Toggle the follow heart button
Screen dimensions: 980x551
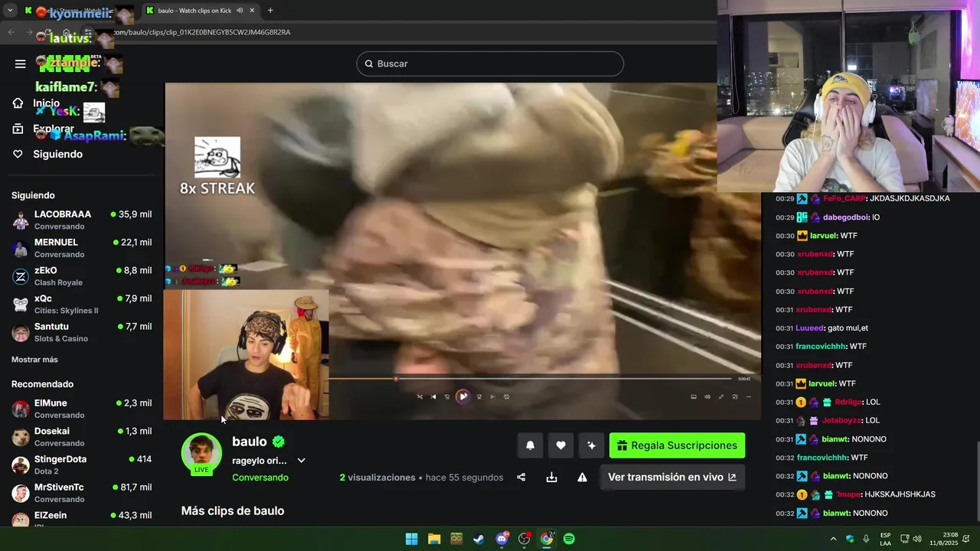click(x=560, y=445)
